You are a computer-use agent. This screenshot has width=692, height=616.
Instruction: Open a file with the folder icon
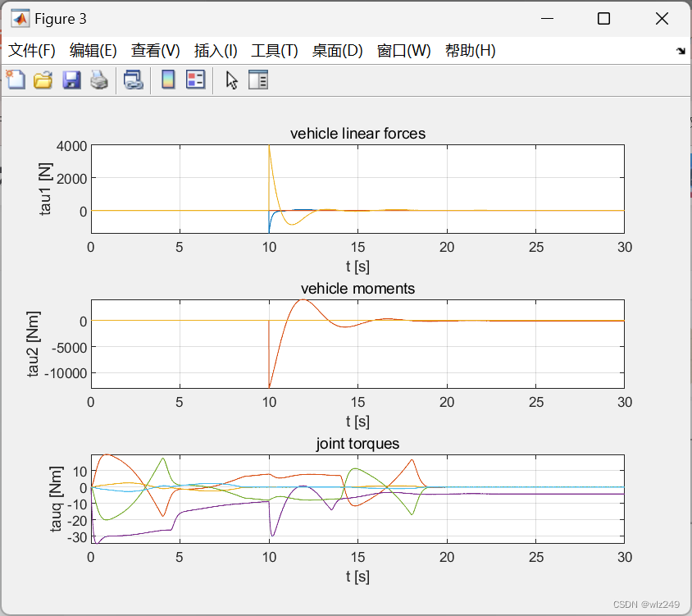coord(43,80)
